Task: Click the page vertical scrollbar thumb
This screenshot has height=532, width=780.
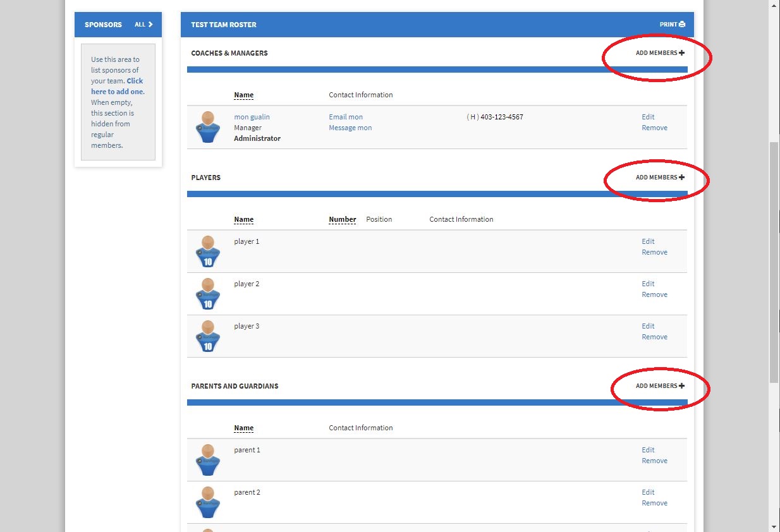Action: (x=774, y=262)
